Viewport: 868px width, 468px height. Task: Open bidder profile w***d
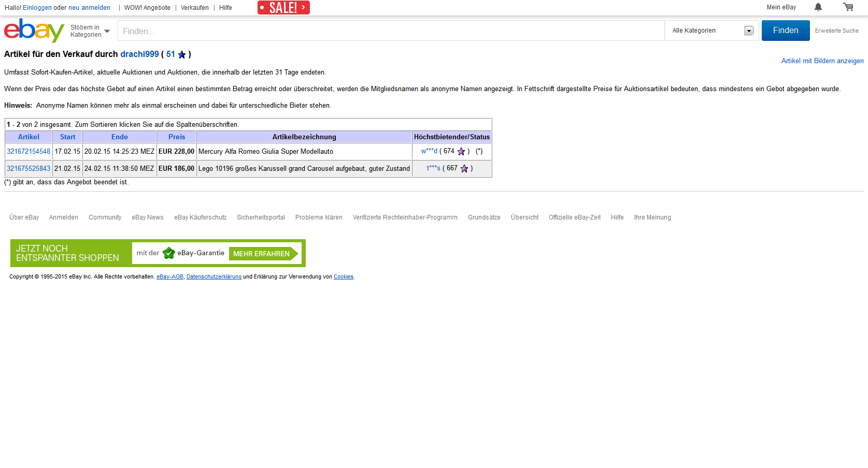click(429, 151)
